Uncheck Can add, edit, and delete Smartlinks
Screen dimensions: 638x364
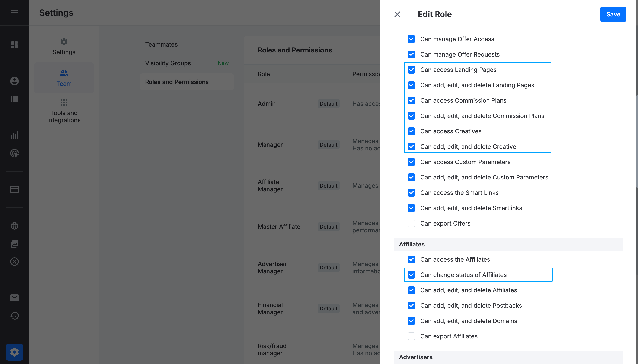click(x=411, y=208)
